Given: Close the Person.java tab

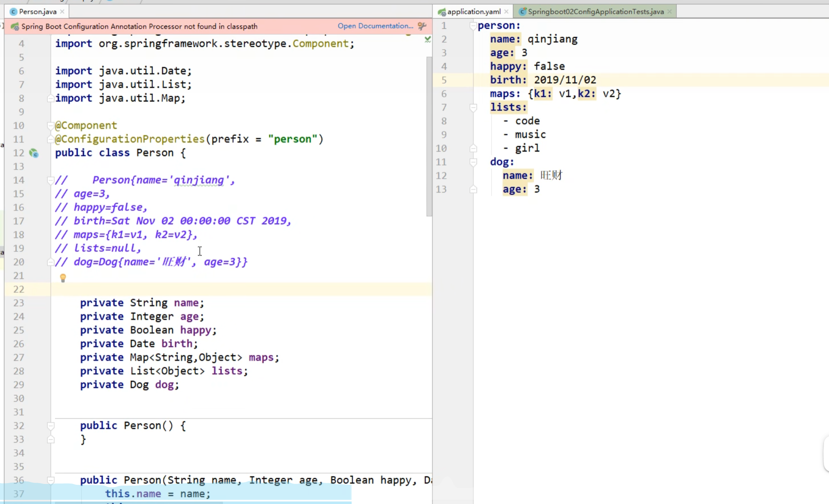Looking at the screenshot, I should 62,12.
